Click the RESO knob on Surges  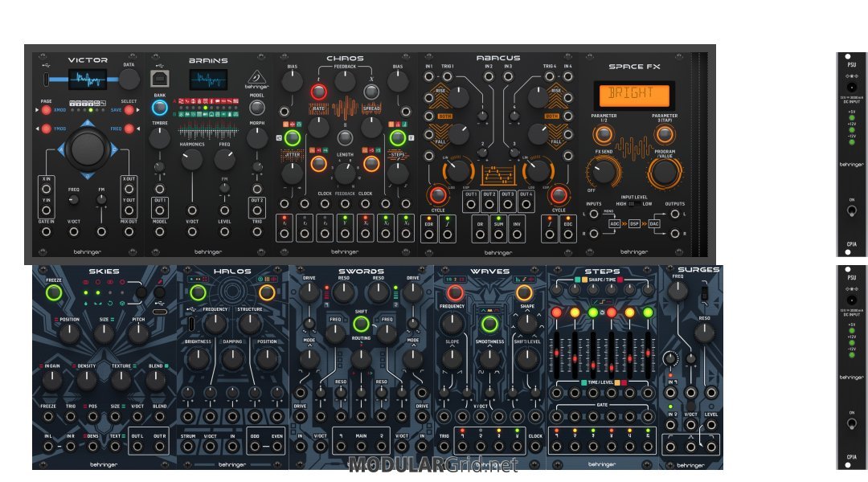tap(704, 333)
